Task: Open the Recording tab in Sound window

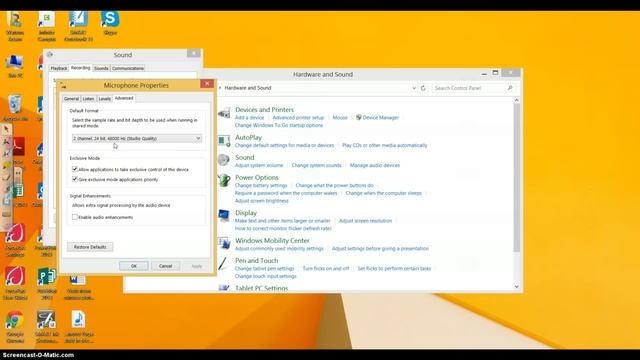Action: point(80,68)
